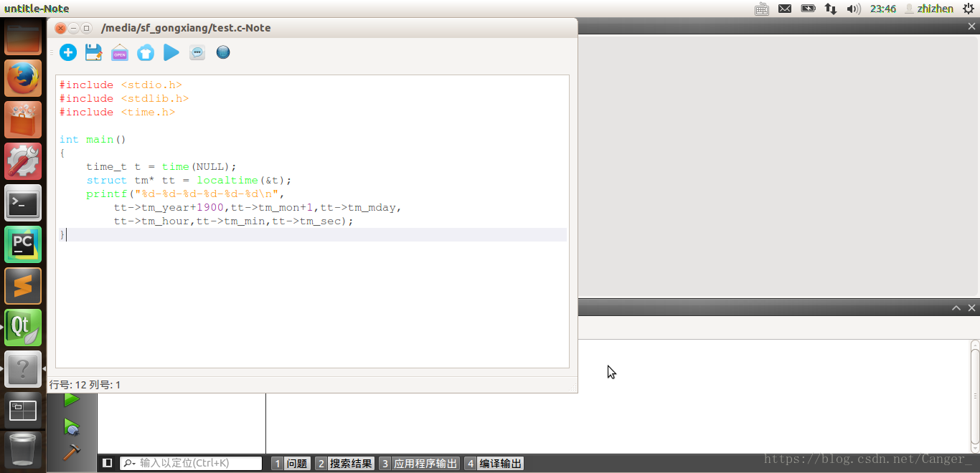
Task: Launch Firefox from the Ubuntu dock
Action: coord(23,78)
